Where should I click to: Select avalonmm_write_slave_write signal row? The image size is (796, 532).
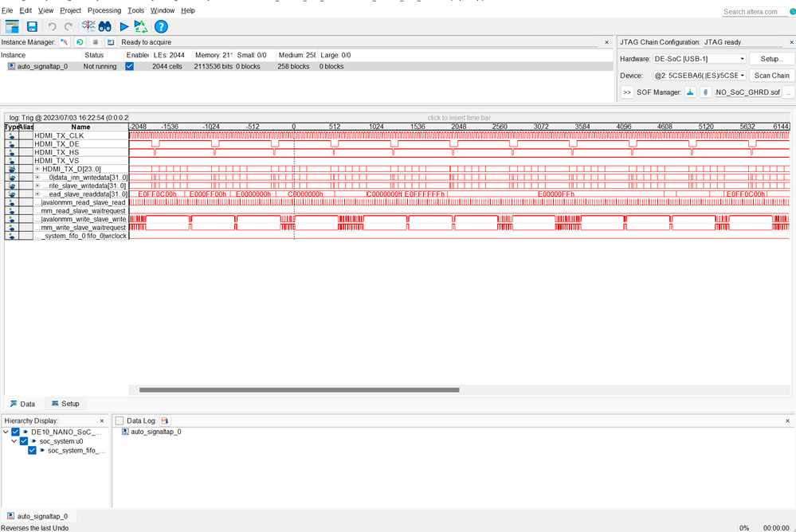tap(81, 219)
